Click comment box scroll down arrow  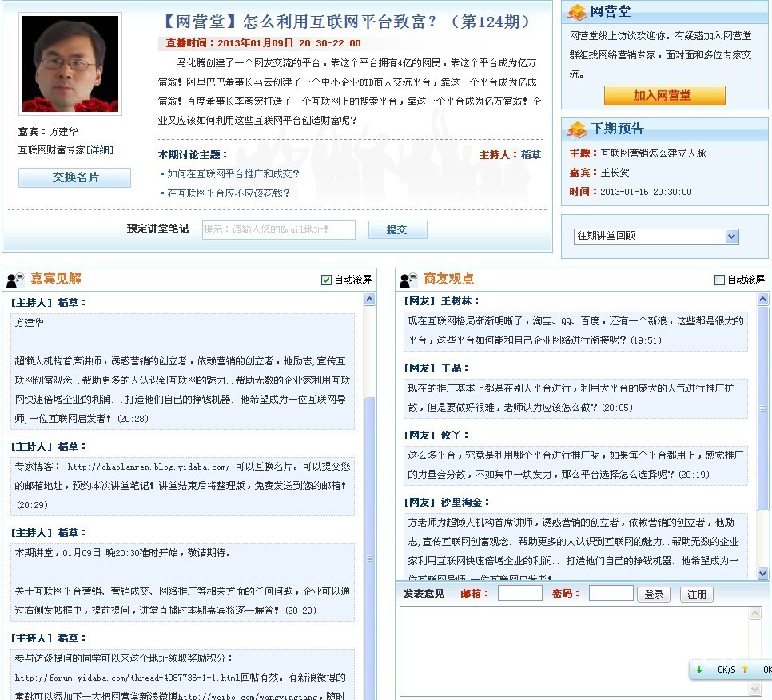[754, 689]
